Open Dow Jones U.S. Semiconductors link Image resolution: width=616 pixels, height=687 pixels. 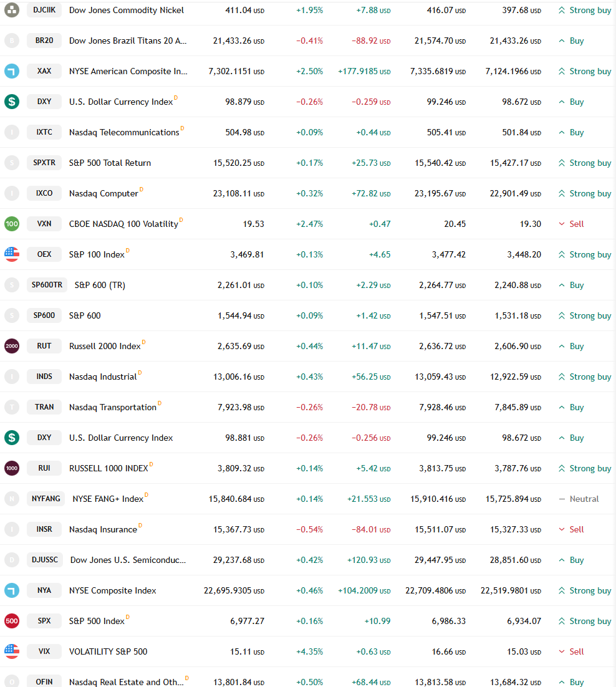[128, 560]
